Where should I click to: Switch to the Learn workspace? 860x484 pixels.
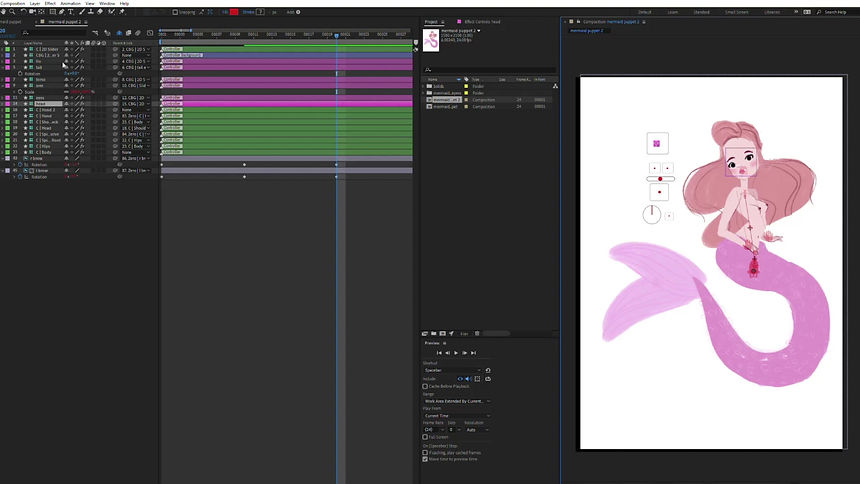coord(672,12)
